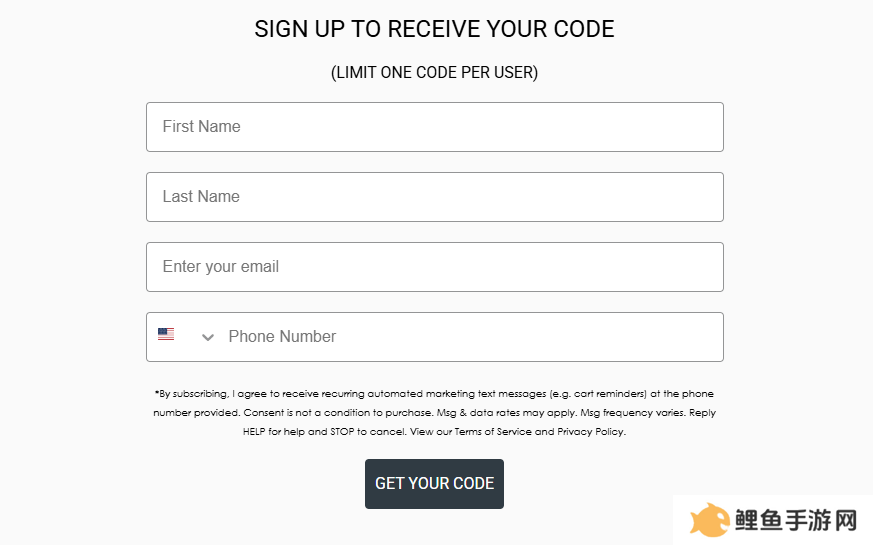Select the Enter your email field
Screen dimensions: 873x545
(435, 267)
